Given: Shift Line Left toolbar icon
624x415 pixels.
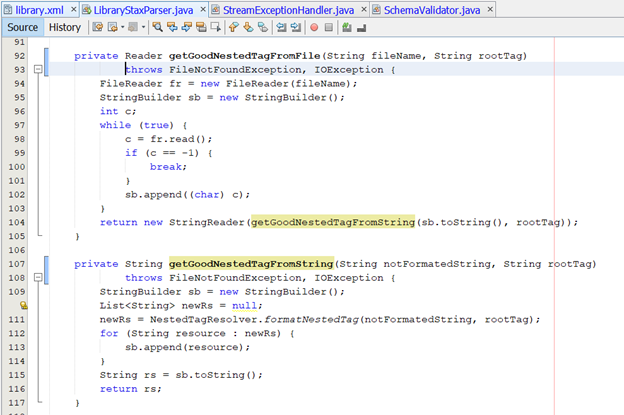Looking at the screenshot, I should point(281,27).
